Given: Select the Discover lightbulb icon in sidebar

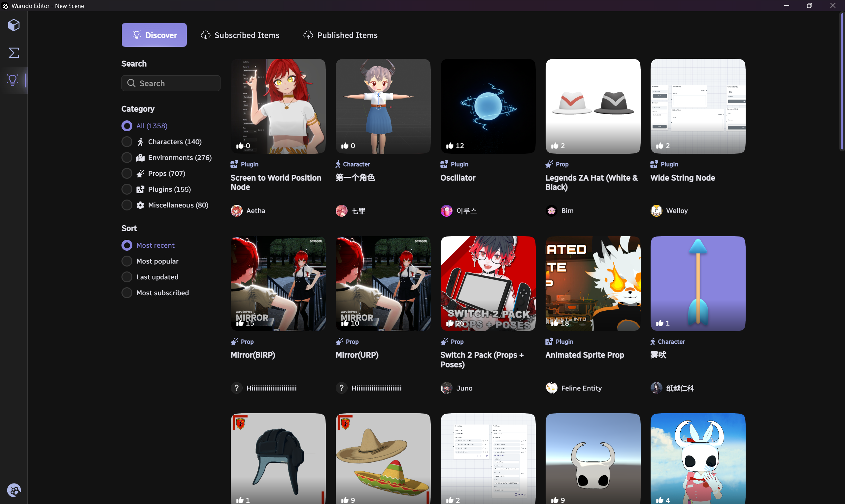Looking at the screenshot, I should point(13,80).
